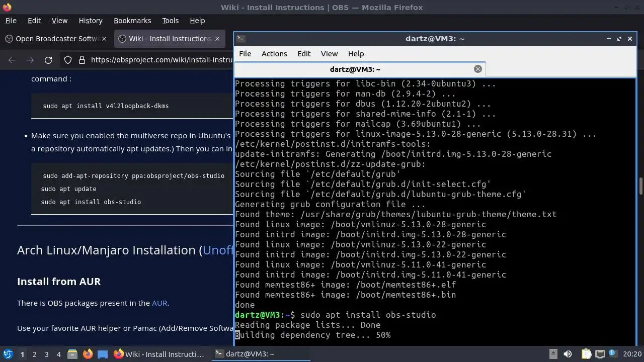
Task: Click terminal window title bar icon
Action: click(240, 39)
